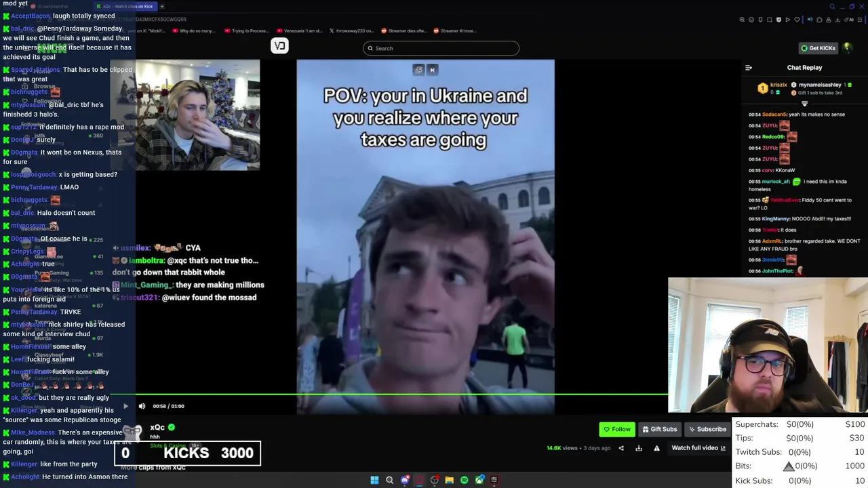
Task: Click mynameisashley on the gift leaderboard
Action: coord(820,85)
